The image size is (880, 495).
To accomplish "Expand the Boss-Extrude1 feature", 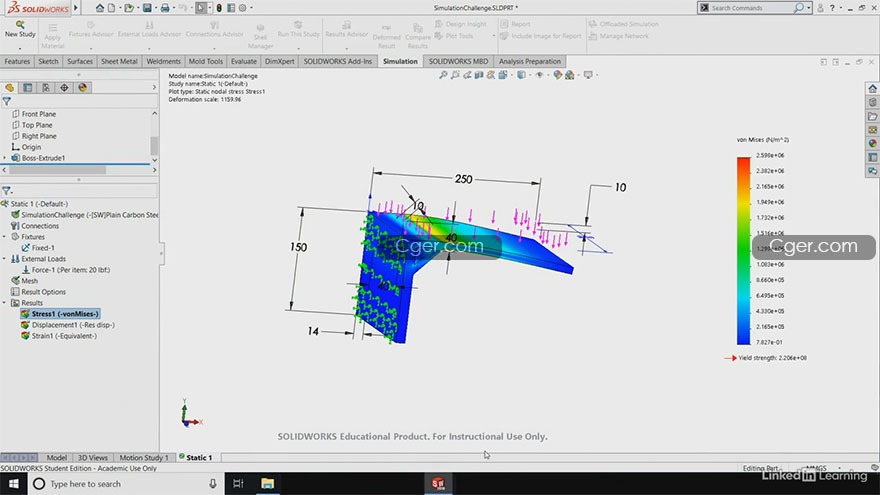I will 4,158.
